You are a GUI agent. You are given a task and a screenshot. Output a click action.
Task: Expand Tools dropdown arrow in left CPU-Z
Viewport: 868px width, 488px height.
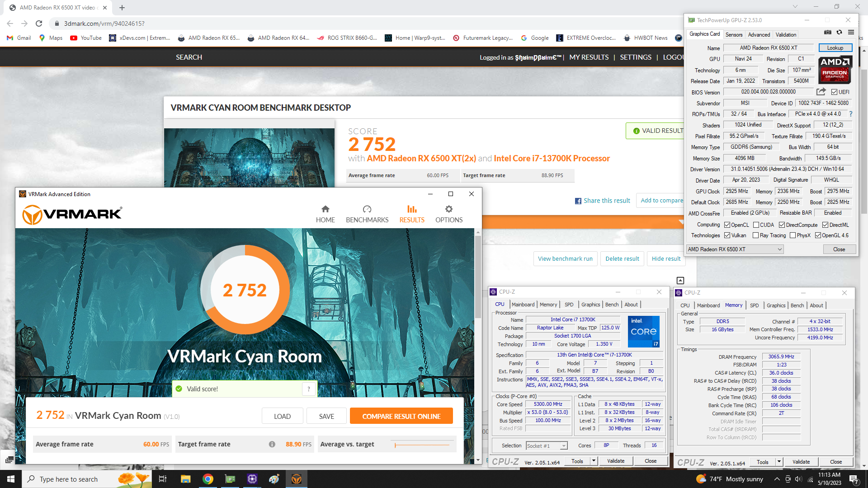tap(594, 461)
